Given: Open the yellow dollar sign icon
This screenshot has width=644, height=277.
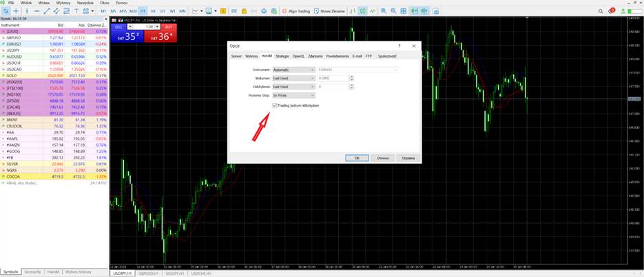Looking at the screenshot, I should [x=223, y=11].
